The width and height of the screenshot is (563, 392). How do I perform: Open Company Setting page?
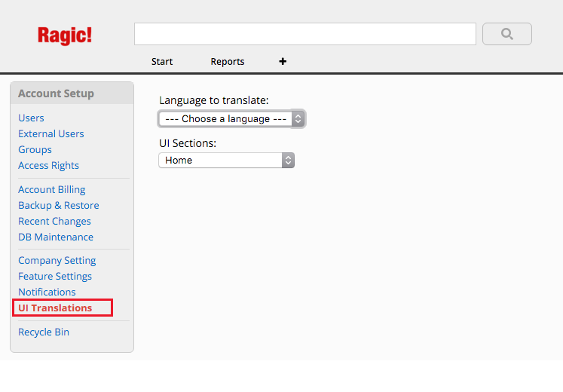(x=57, y=260)
